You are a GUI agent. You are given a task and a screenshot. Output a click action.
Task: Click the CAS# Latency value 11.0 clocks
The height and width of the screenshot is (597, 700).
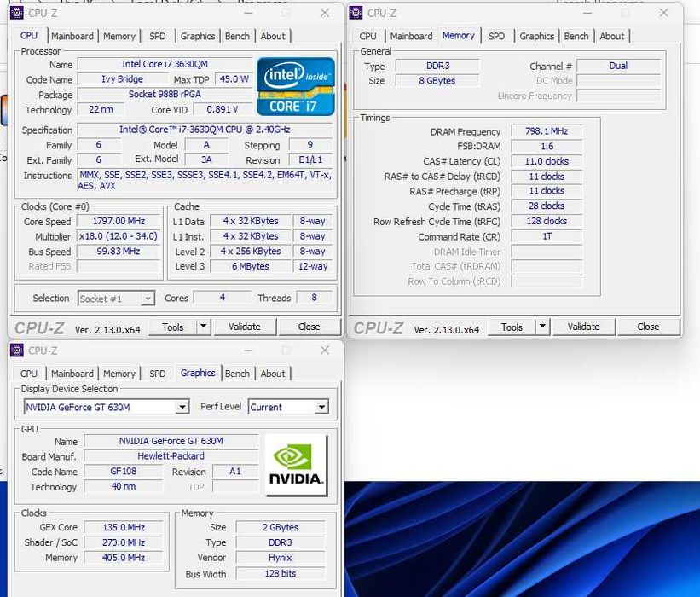[547, 161]
